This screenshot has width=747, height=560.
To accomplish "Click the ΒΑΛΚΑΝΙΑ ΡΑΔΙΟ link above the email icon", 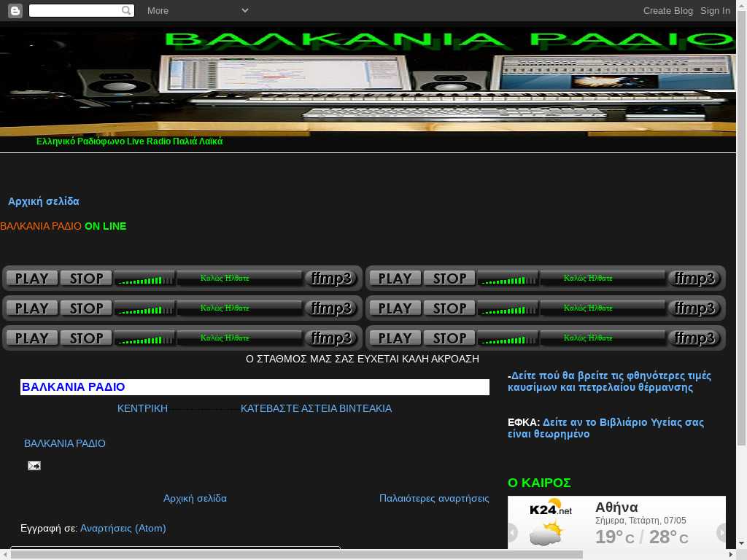I will click(x=65, y=443).
